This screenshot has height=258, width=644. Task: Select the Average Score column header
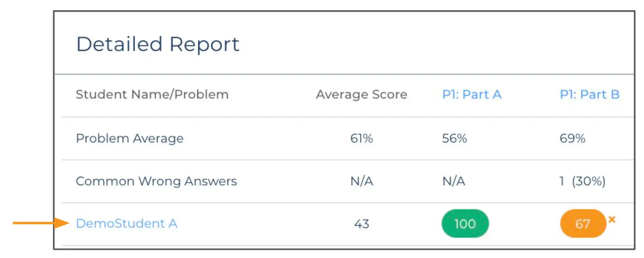tap(361, 94)
